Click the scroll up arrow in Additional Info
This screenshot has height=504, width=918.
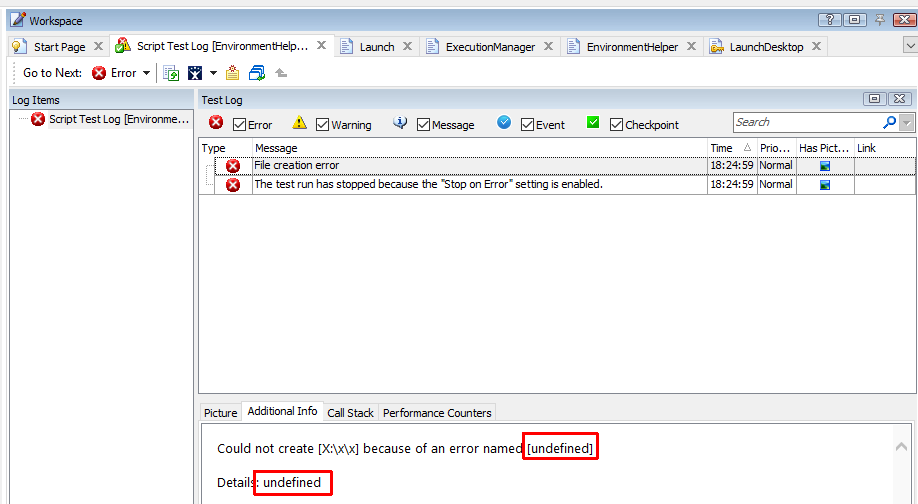pos(902,447)
